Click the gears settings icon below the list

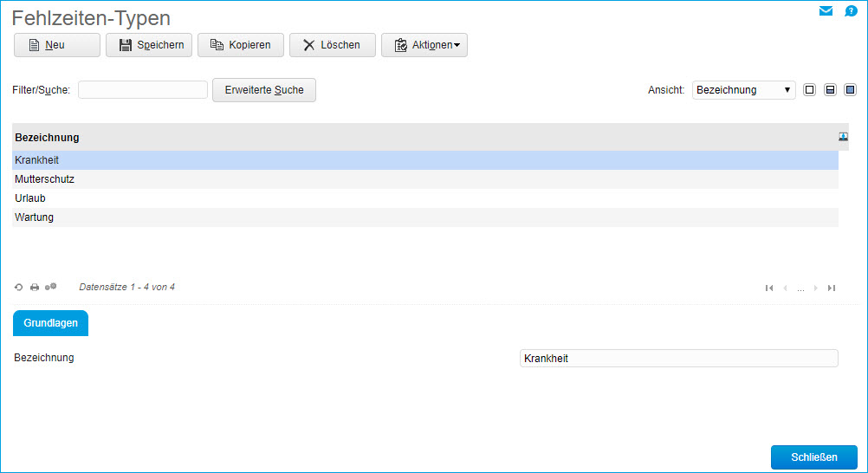[x=51, y=287]
